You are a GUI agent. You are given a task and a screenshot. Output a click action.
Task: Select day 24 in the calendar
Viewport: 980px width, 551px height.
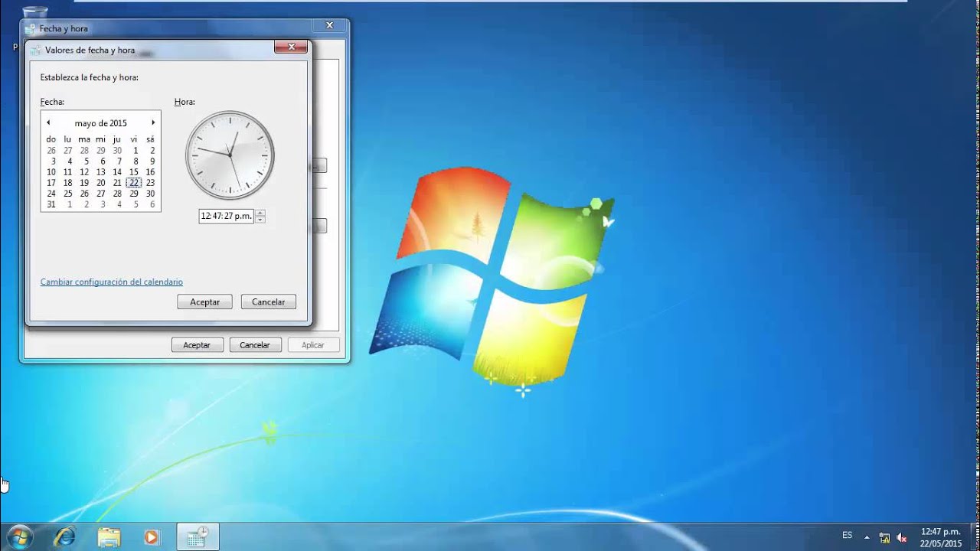coord(51,194)
